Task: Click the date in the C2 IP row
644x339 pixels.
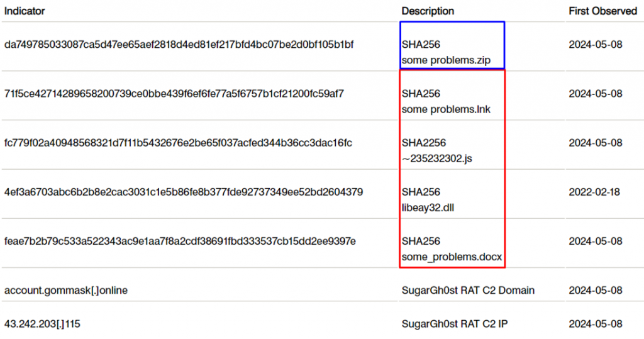Action: (596, 324)
